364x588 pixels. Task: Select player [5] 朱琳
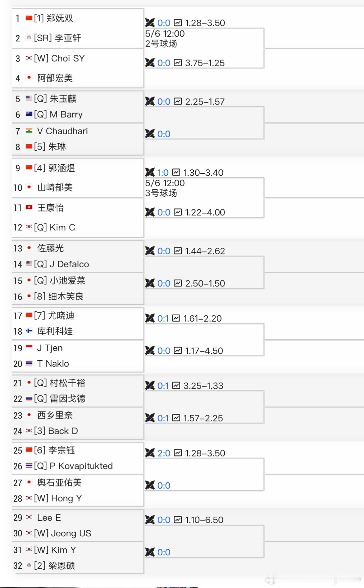(x=50, y=147)
